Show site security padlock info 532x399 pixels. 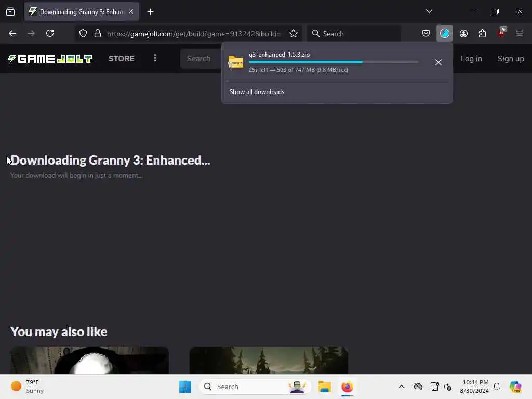98,33
